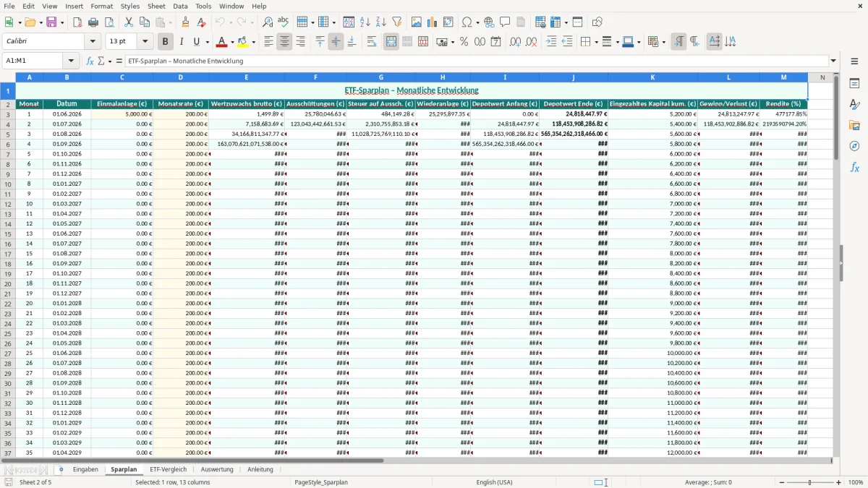This screenshot has width=868, height=488.
Task: Click the Show Draw Functions icon
Action: 597,22
